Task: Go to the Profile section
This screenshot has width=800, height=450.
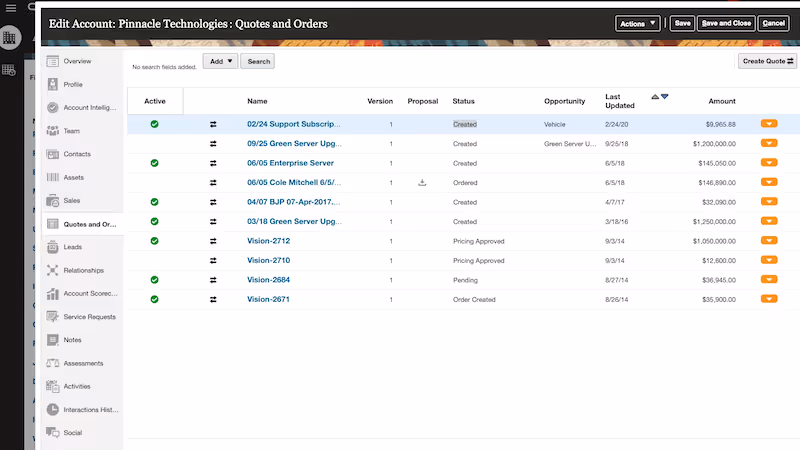Action: (x=73, y=85)
